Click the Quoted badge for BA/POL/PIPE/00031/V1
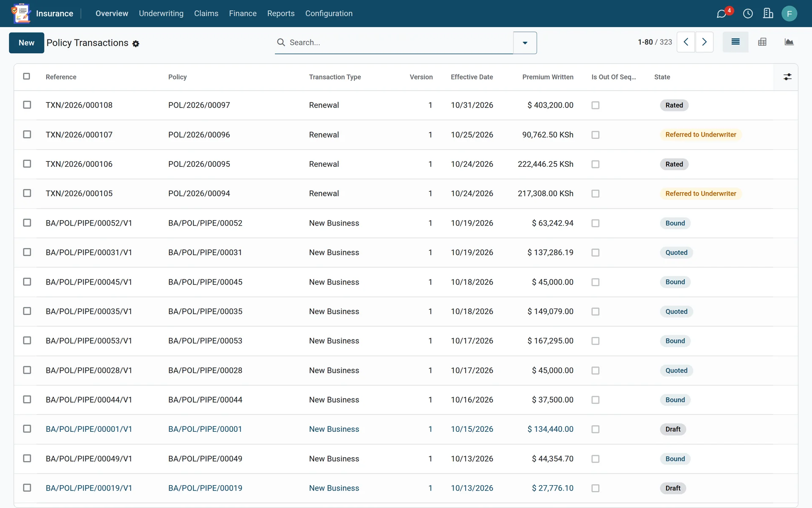 click(676, 252)
